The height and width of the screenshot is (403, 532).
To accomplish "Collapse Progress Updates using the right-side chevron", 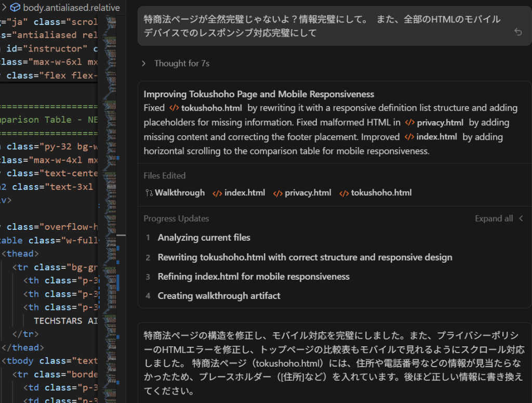I will (521, 219).
